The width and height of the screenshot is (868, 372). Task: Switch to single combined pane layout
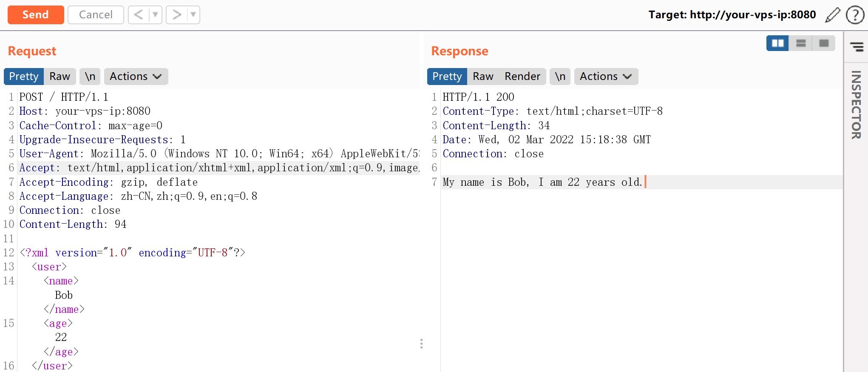pyautogui.click(x=824, y=43)
